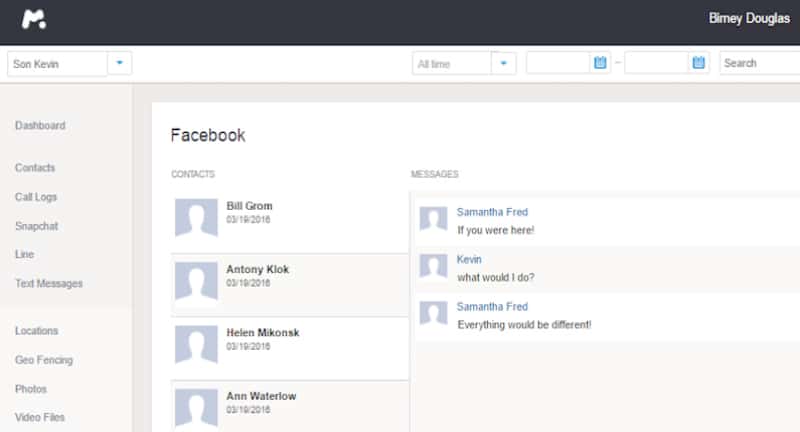Click the mSpy logo in header
800x432 pixels.
[34, 19]
